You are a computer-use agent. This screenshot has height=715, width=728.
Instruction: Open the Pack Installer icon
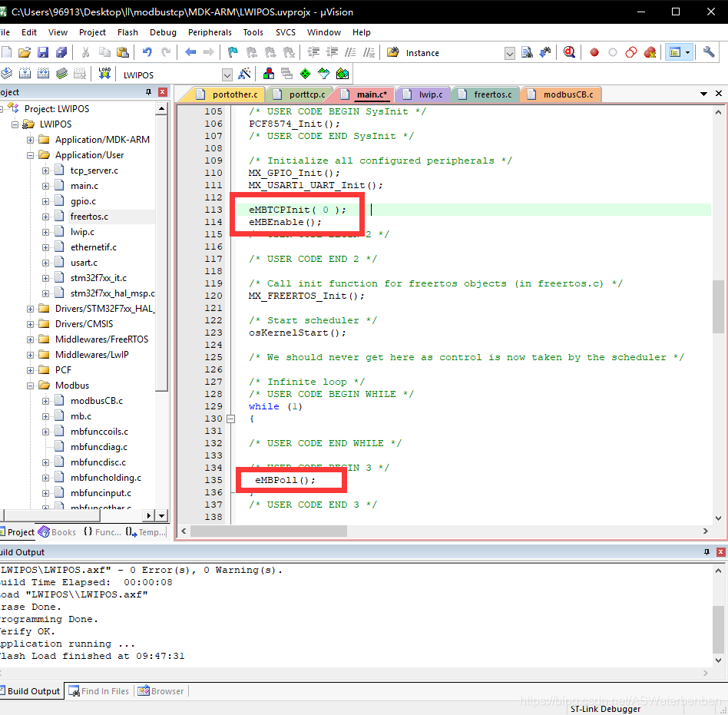point(342,74)
